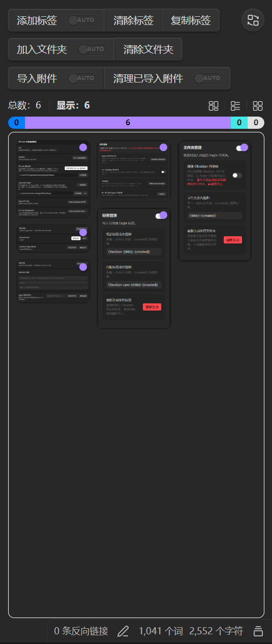Switch to the list layout view icon
The width and height of the screenshot is (272, 644).
click(x=235, y=106)
